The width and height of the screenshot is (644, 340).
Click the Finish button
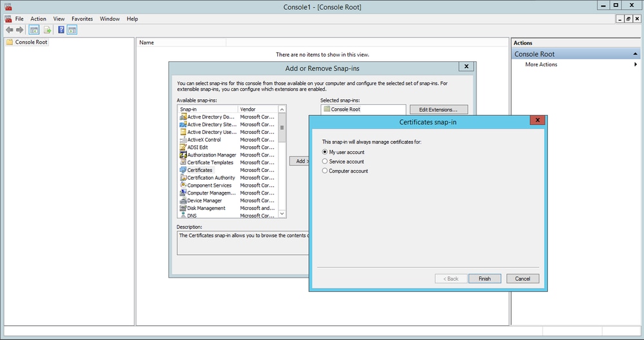(485, 278)
